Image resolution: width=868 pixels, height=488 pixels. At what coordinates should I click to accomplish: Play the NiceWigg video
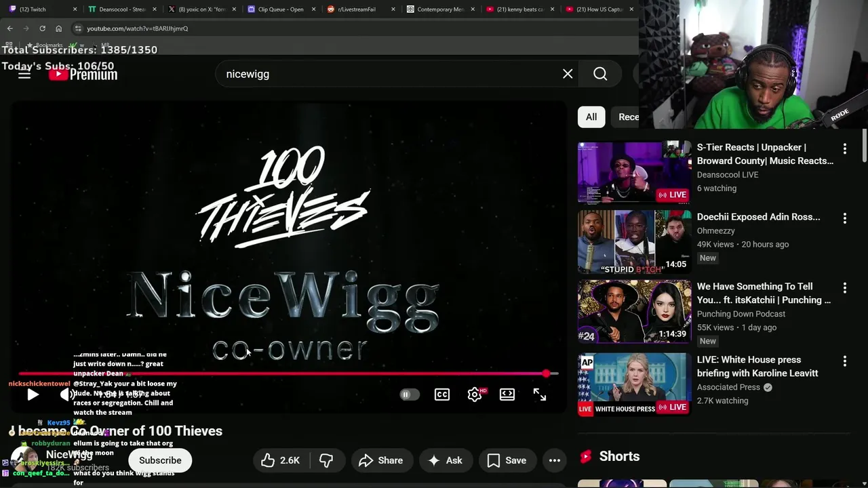(x=33, y=394)
